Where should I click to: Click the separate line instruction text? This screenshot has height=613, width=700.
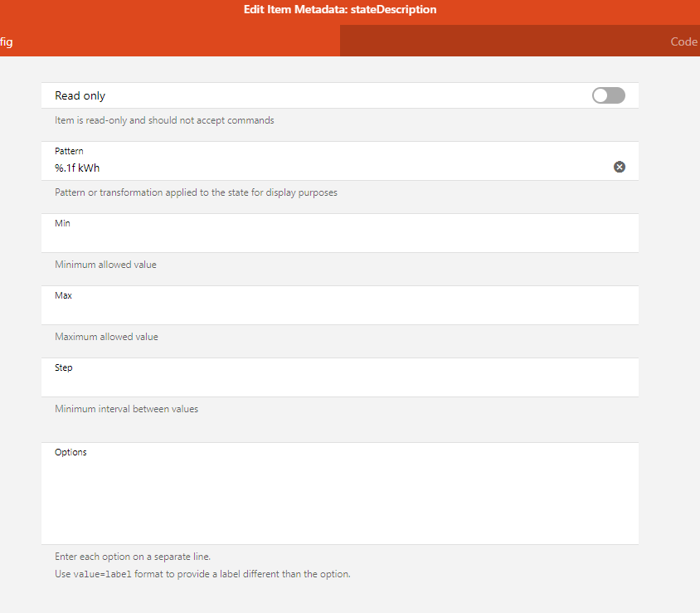(138, 557)
